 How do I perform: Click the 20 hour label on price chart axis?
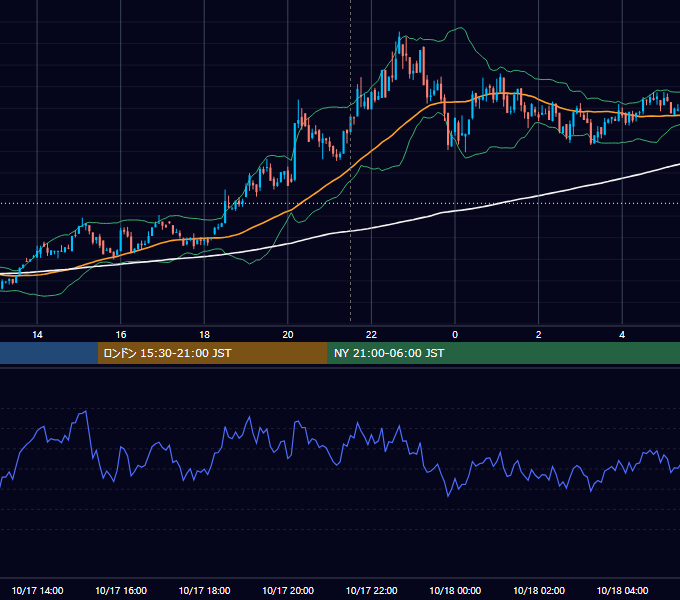tap(288, 335)
